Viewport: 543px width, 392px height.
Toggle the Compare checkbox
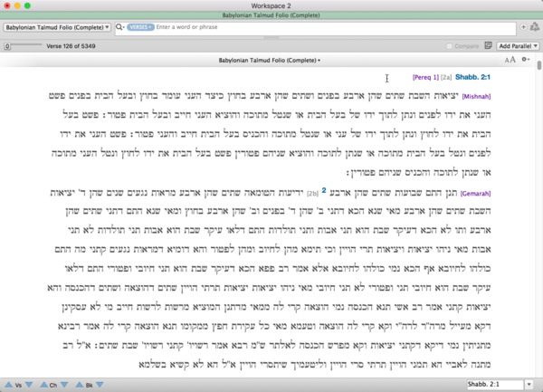click(450, 45)
